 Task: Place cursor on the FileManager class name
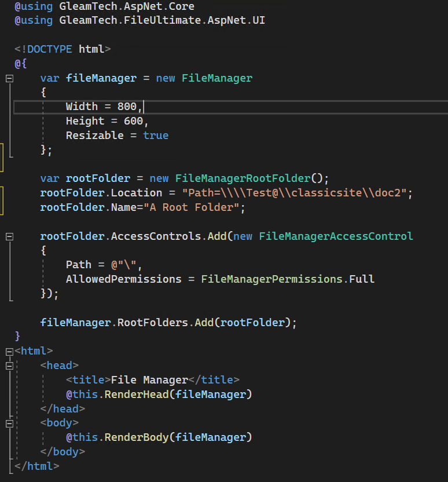click(x=217, y=78)
